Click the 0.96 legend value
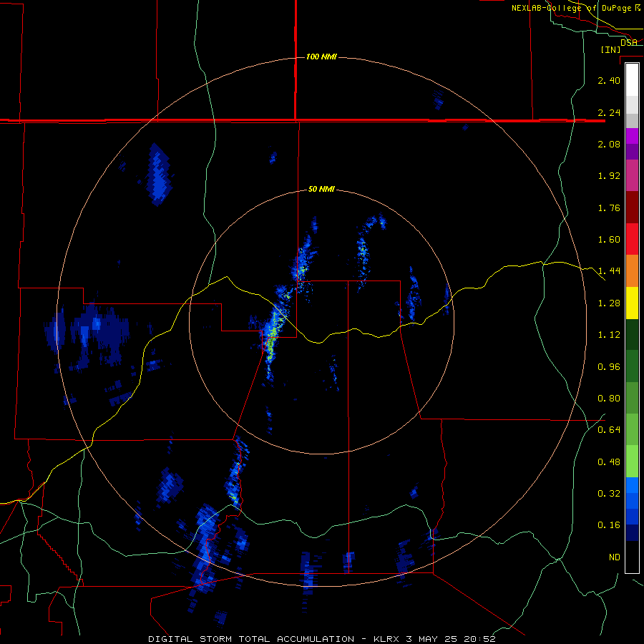This screenshot has height=644, width=644. pyautogui.click(x=609, y=367)
